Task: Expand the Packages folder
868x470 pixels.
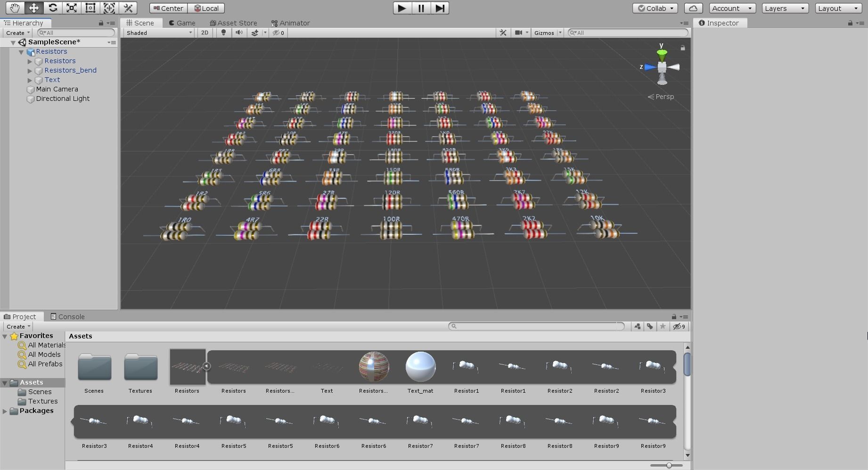Action: click(5, 411)
